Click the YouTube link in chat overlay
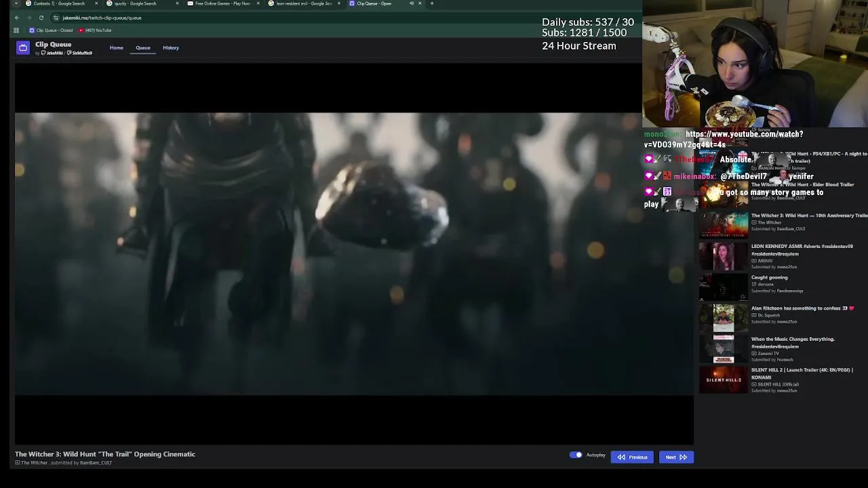Image resolution: width=868 pixels, height=488 pixels. coord(724,139)
